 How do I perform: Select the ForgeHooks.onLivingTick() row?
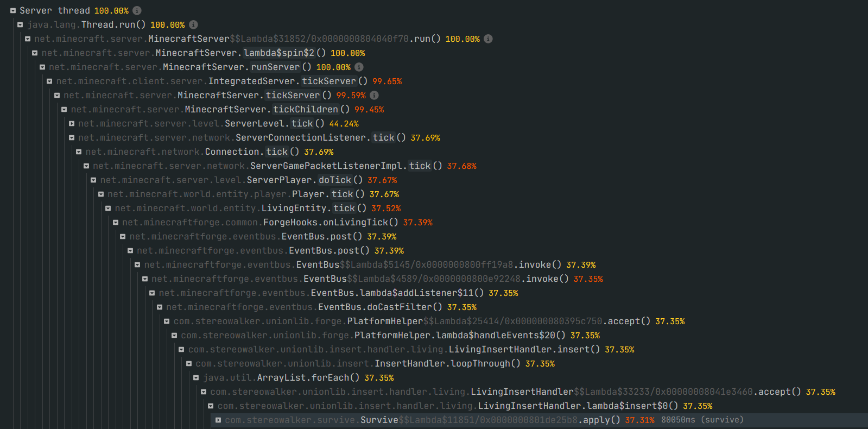pyautogui.click(x=277, y=223)
